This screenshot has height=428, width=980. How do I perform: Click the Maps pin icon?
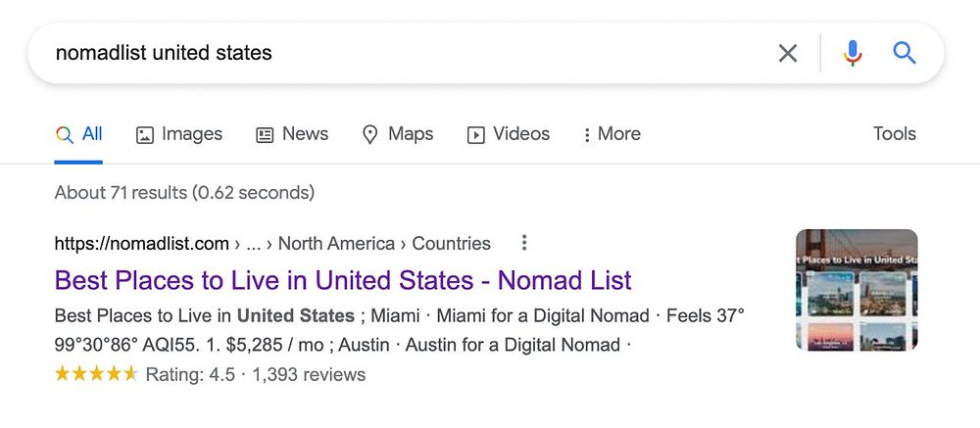coord(370,135)
